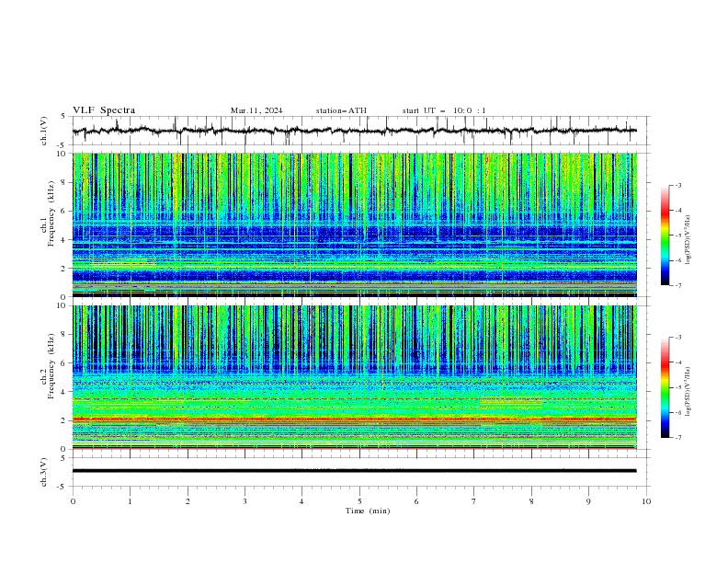Click the "VLF Spectra" plot title
The width and height of the screenshot is (728, 563).
point(104,110)
